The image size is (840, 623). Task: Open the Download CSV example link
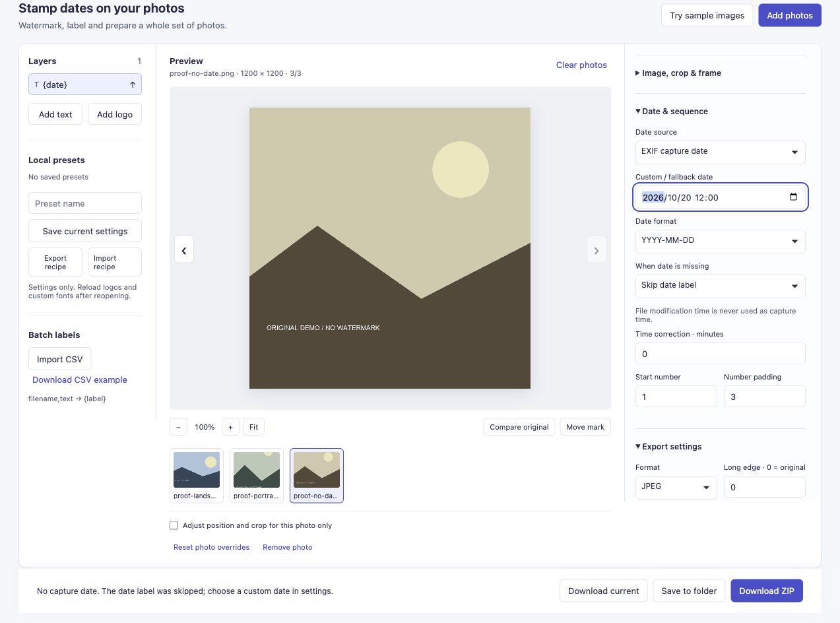[80, 380]
